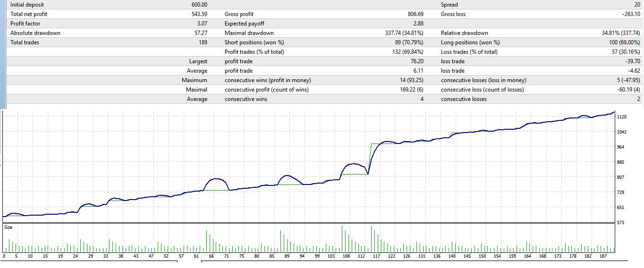Click the "Maximal drawdown" label
The height and width of the screenshot is (268, 644).
click(249, 33)
